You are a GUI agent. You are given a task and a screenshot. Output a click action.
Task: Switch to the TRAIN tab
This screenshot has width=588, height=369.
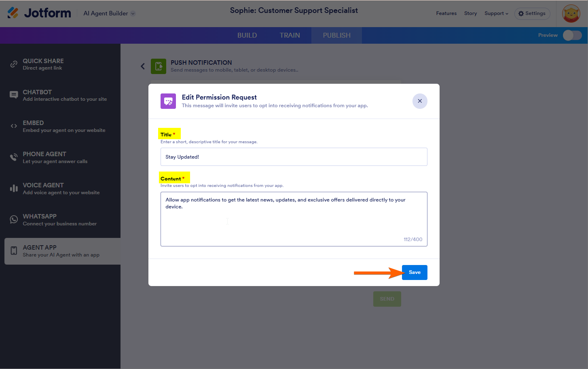pyautogui.click(x=290, y=35)
